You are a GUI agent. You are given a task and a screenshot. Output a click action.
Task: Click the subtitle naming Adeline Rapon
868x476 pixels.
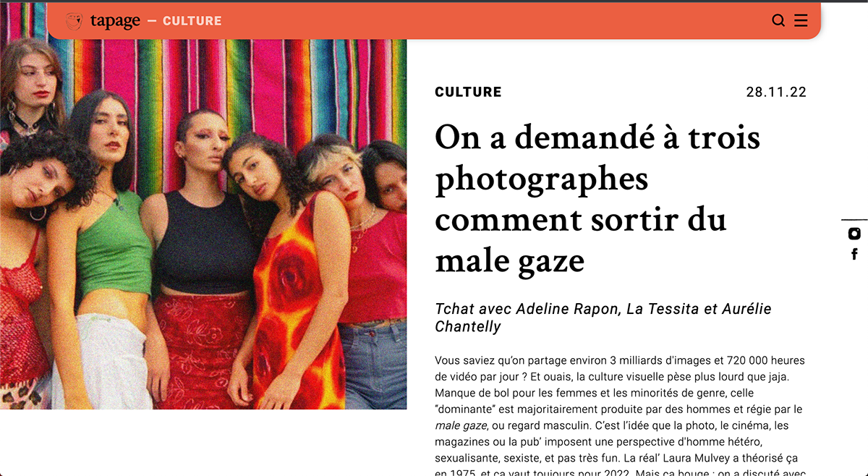tap(603, 318)
